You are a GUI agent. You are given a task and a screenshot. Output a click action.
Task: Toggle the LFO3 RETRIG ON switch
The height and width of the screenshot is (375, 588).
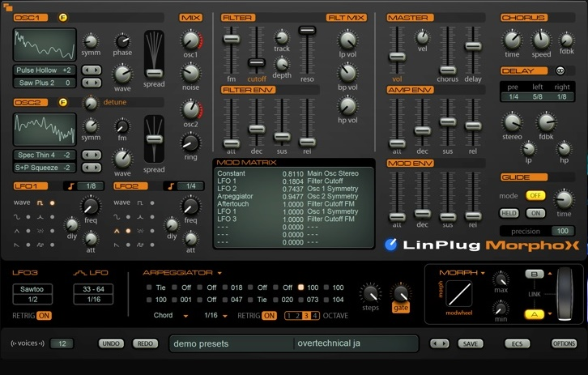point(44,316)
